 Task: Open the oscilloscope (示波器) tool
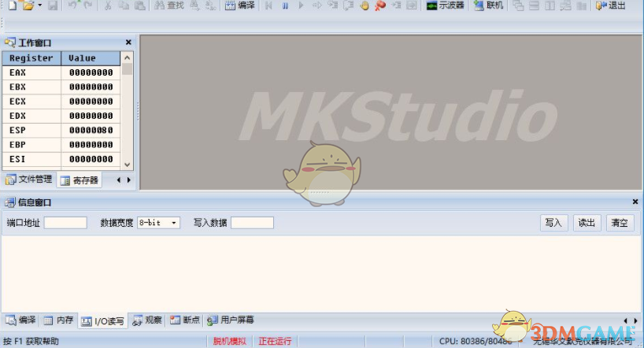[x=446, y=6]
